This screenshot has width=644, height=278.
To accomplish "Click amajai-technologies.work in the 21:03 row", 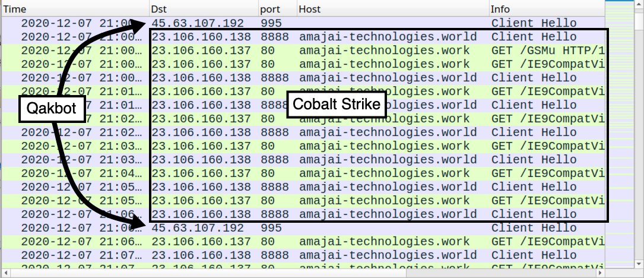I will pyautogui.click(x=385, y=146).
